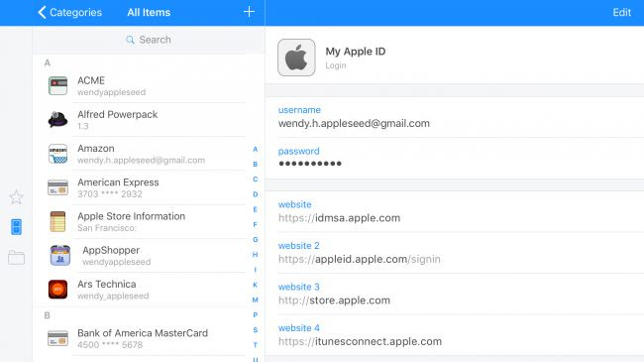This screenshot has height=362, width=644.
Task: Jump to index letter A
Action: [x=255, y=150]
